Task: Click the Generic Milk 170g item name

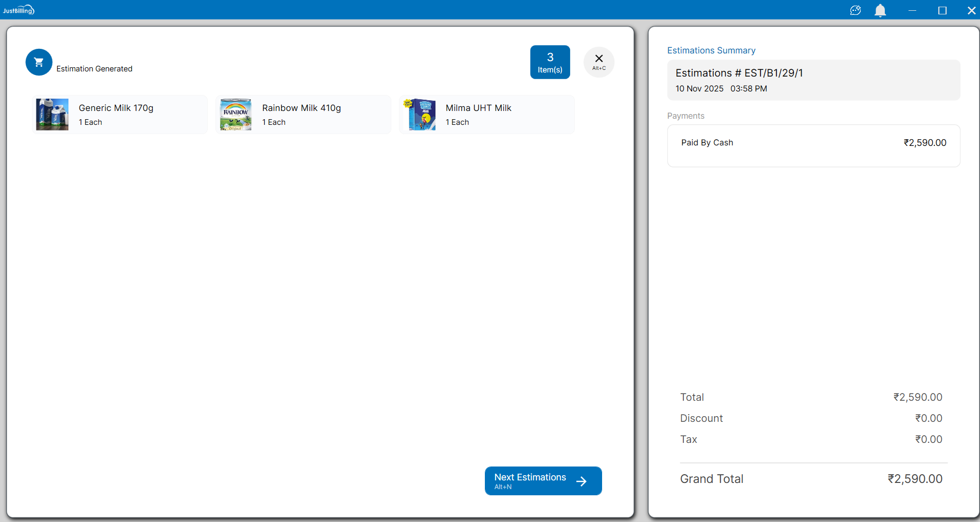Action: tap(116, 108)
